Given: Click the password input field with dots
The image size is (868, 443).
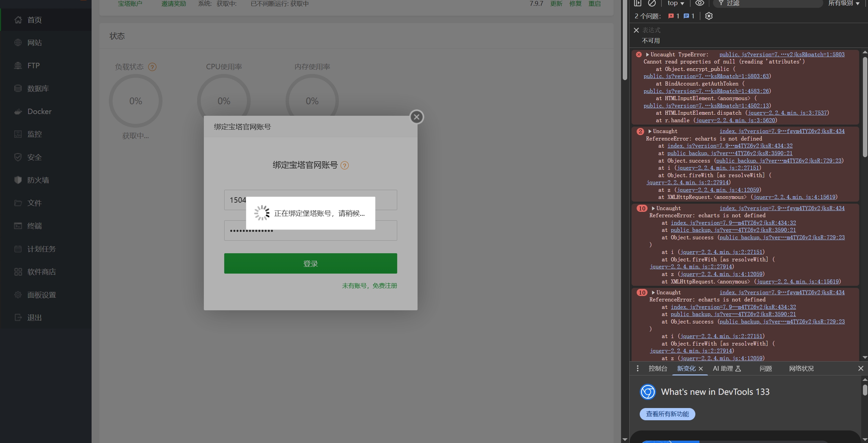Looking at the screenshot, I should tap(310, 230).
